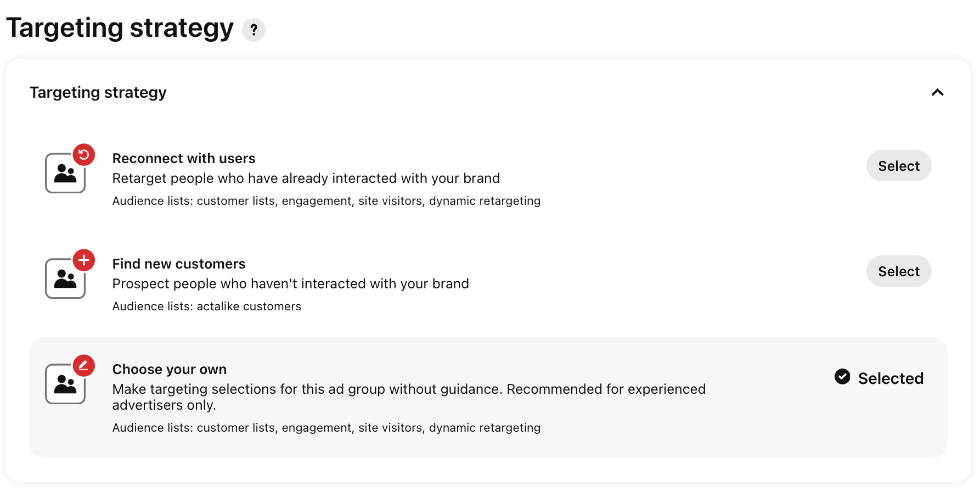Click the red retarget refresh badge
Screen dimensions: 980x491
click(84, 155)
